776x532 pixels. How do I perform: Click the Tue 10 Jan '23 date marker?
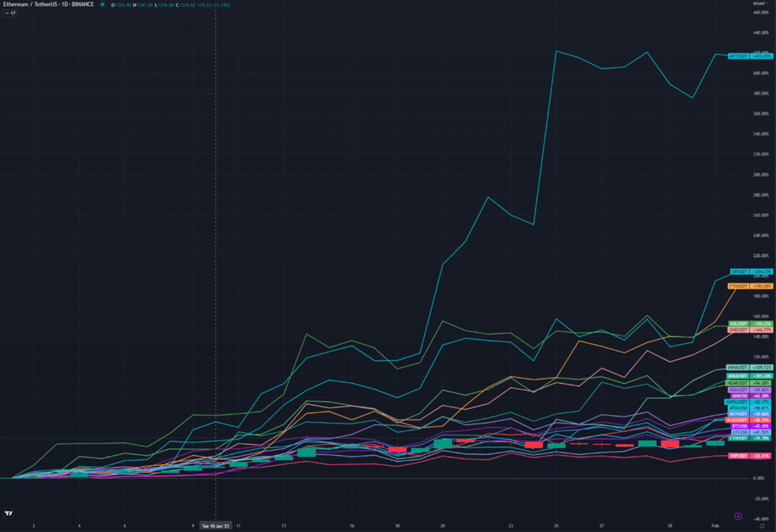pyautogui.click(x=216, y=526)
